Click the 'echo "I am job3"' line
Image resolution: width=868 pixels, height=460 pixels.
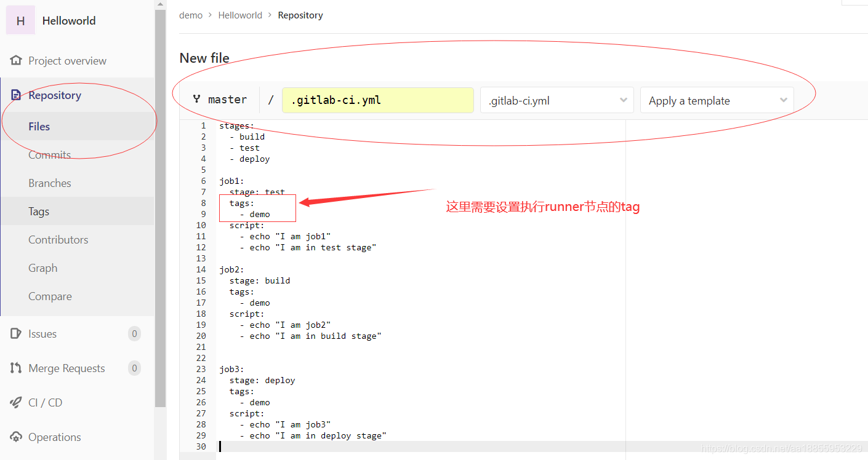point(285,424)
